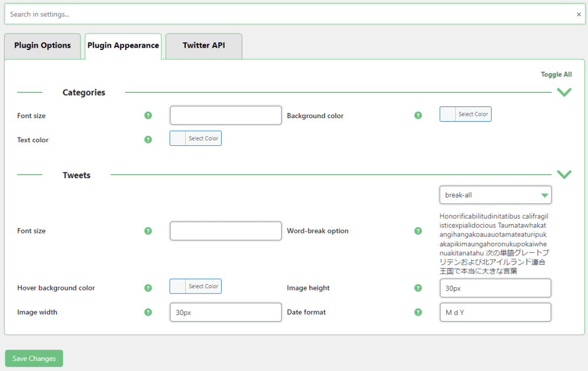Image resolution: width=588 pixels, height=371 pixels.
Task: Click the Toggle All link
Action: (x=556, y=75)
